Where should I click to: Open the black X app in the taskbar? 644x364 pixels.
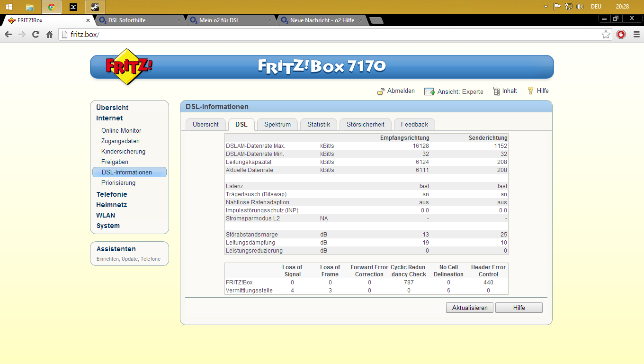click(x=73, y=7)
